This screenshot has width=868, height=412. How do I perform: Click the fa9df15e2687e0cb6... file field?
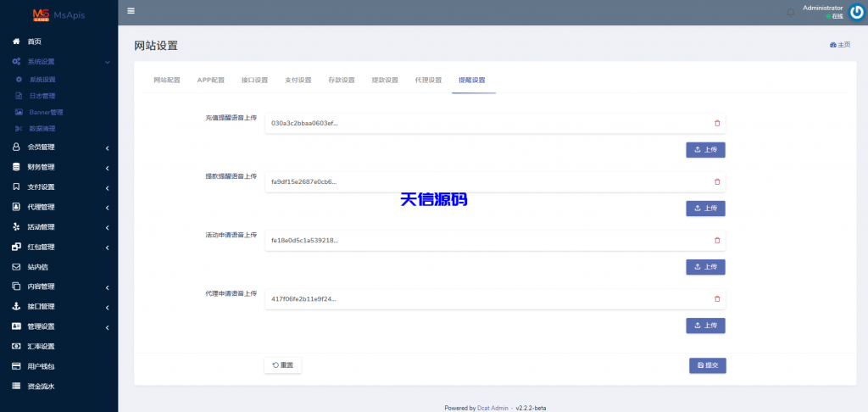[x=495, y=181]
